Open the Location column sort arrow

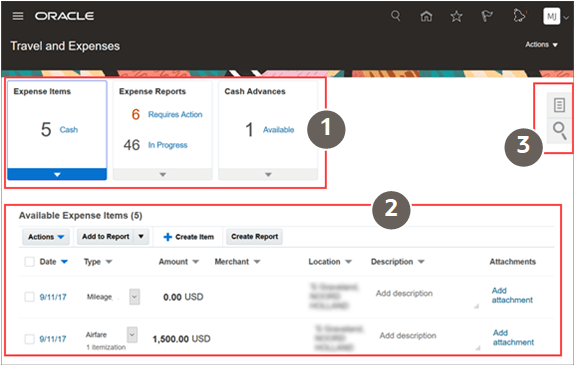(x=348, y=262)
